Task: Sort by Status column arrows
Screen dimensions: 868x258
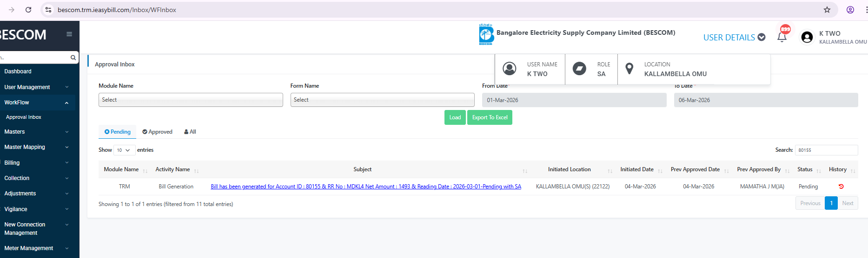Action: click(x=819, y=171)
